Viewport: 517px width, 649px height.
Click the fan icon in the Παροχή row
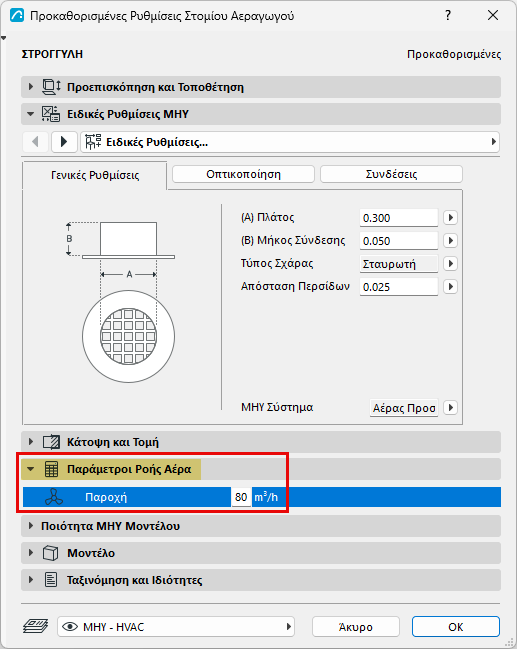click(54, 497)
